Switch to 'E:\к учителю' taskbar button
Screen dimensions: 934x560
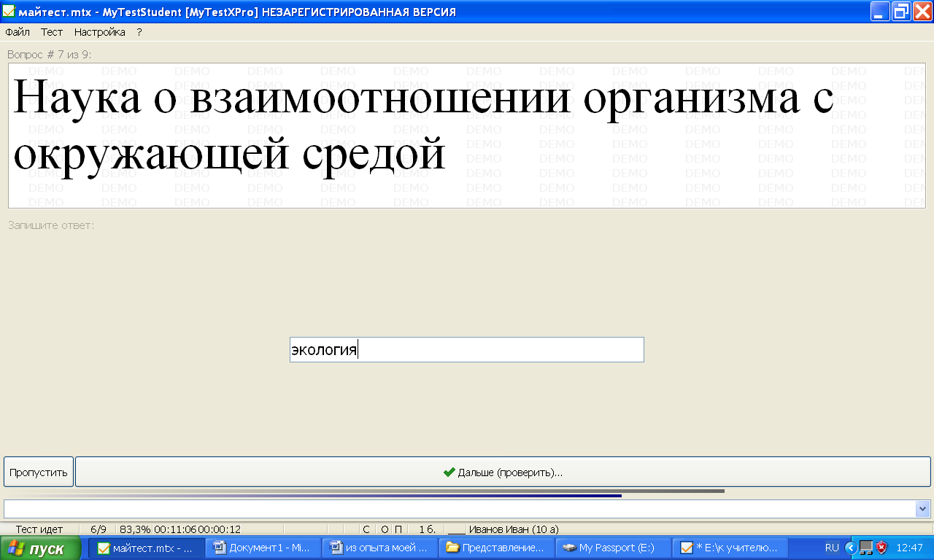(730, 548)
